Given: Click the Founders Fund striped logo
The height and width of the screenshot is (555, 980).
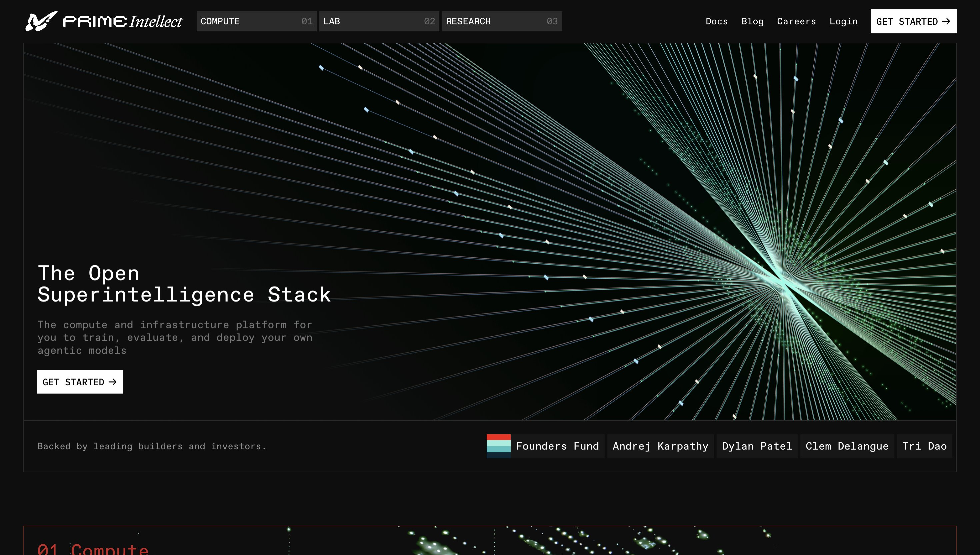Looking at the screenshot, I should [x=498, y=446].
